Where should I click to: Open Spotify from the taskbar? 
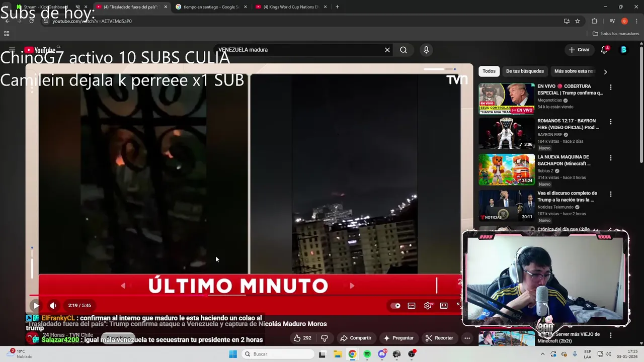(367, 354)
